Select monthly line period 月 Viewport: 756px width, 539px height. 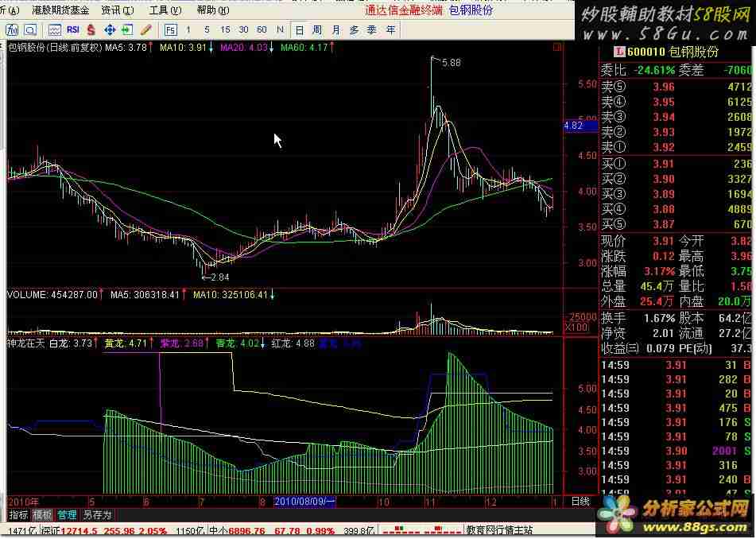(x=335, y=30)
